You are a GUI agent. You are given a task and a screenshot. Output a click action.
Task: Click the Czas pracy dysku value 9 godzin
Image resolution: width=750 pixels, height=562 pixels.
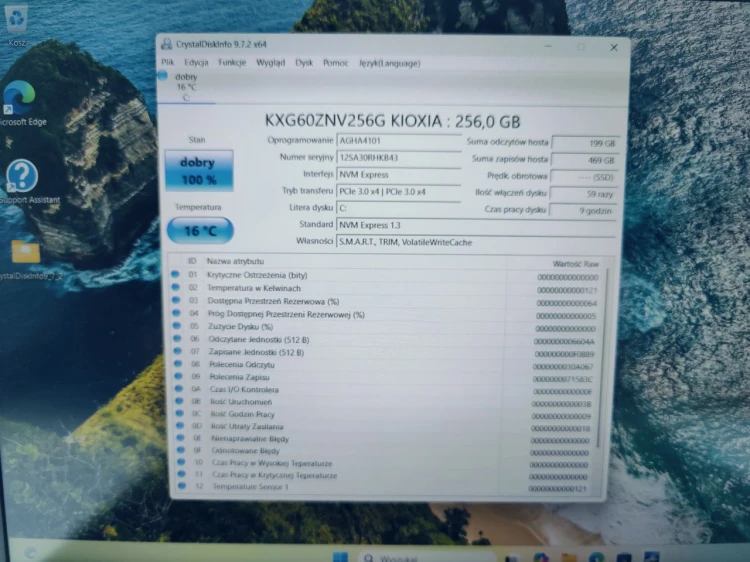pos(583,210)
